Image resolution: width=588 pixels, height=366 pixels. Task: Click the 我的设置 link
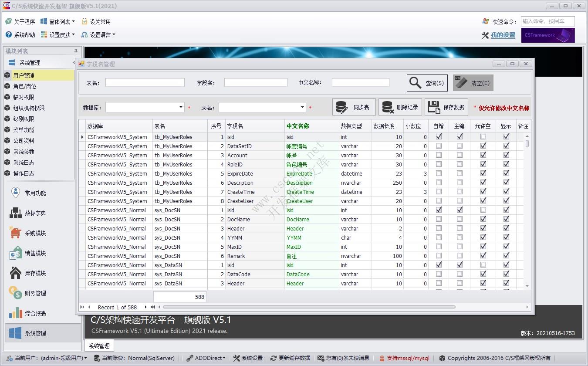[503, 35]
